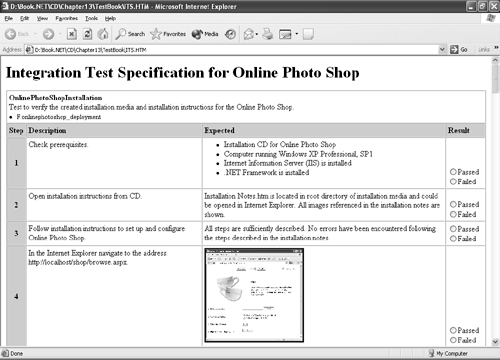Expand the Address bar dropdown arrow

442,50
